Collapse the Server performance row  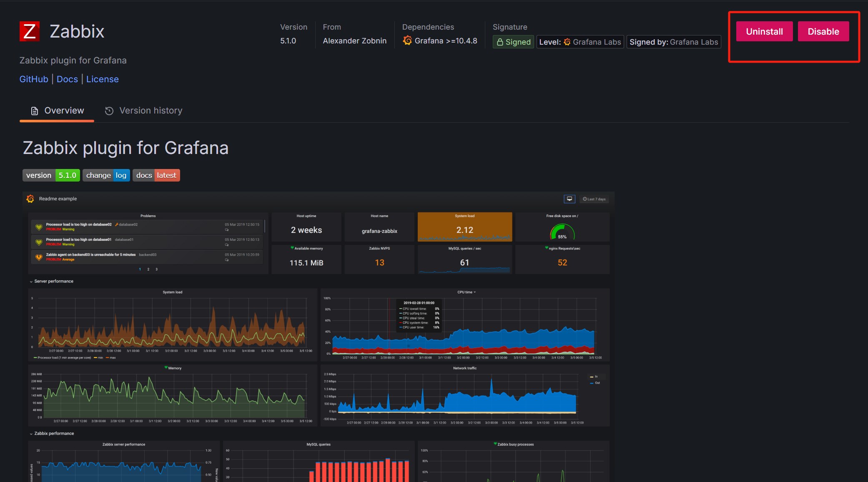52,281
